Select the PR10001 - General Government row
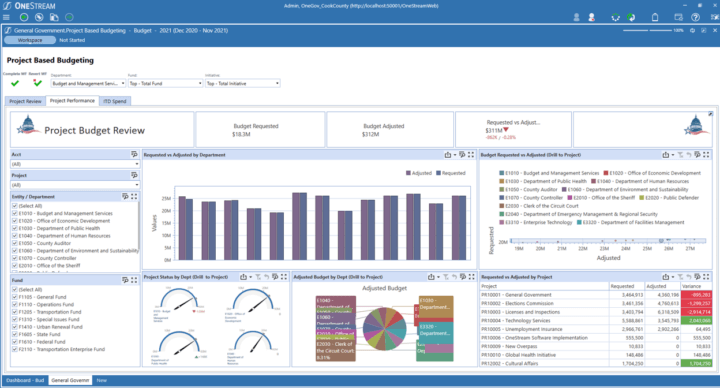This screenshot has width=720, height=388. pyautogui.click(x=596, y=295)
